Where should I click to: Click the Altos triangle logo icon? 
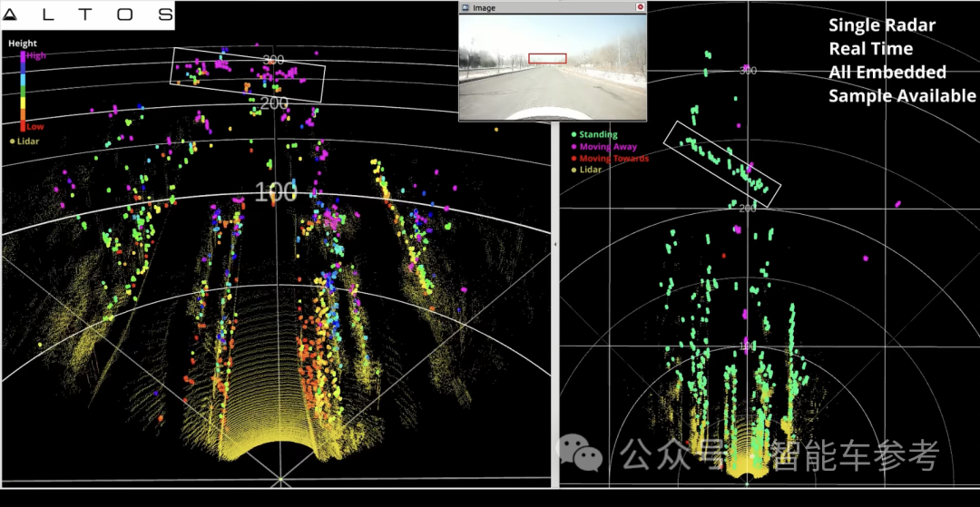point(10,15)
